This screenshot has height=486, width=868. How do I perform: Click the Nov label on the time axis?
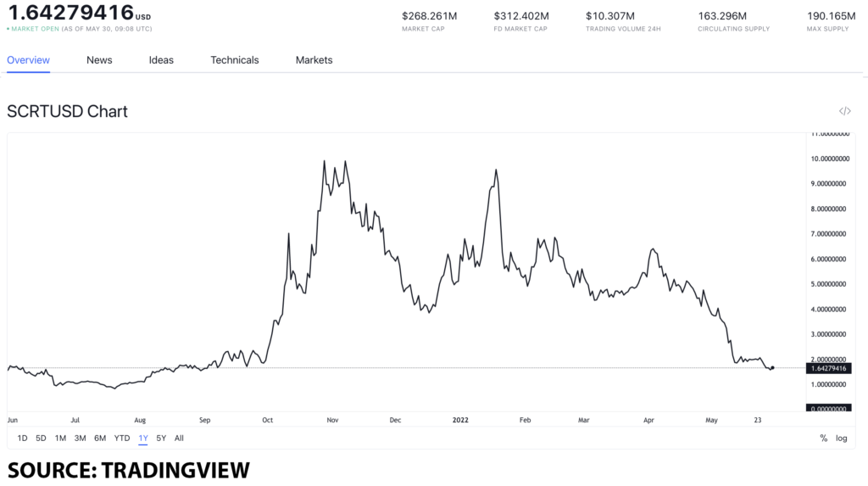(332, 420)
